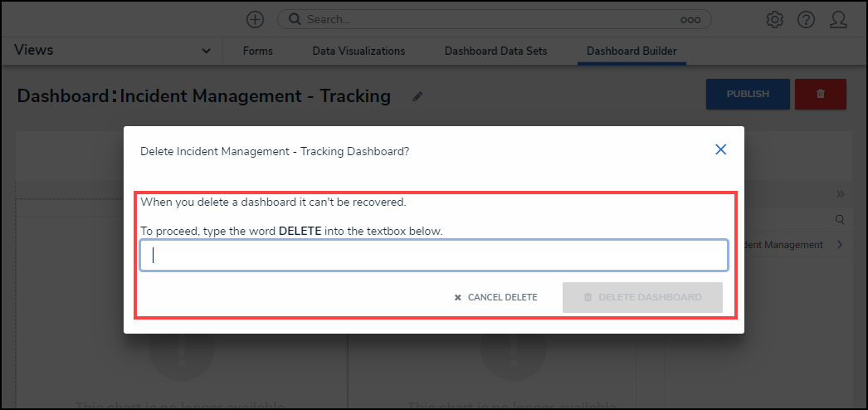Focus the DELETE confirmation textbox
The width and height of the screenshot is (868, 410).
[434, 256]
